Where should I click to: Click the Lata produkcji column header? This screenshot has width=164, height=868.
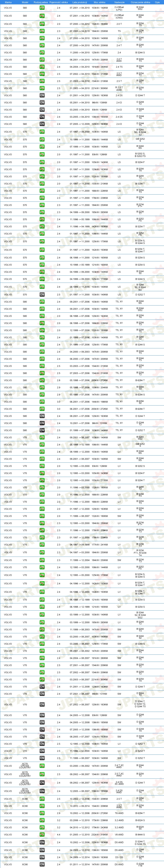(80, 2)
